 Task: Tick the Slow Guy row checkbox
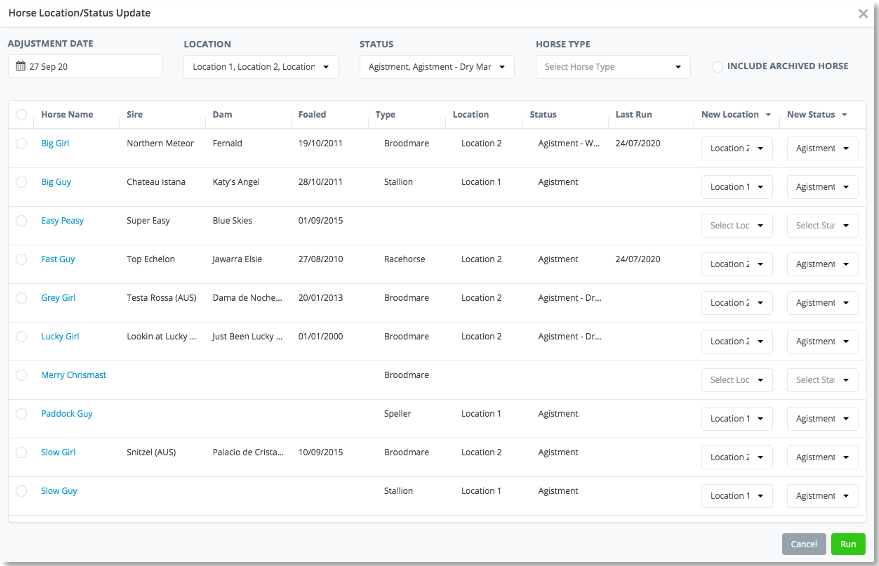pyautogui.click(x=21, y=491)
